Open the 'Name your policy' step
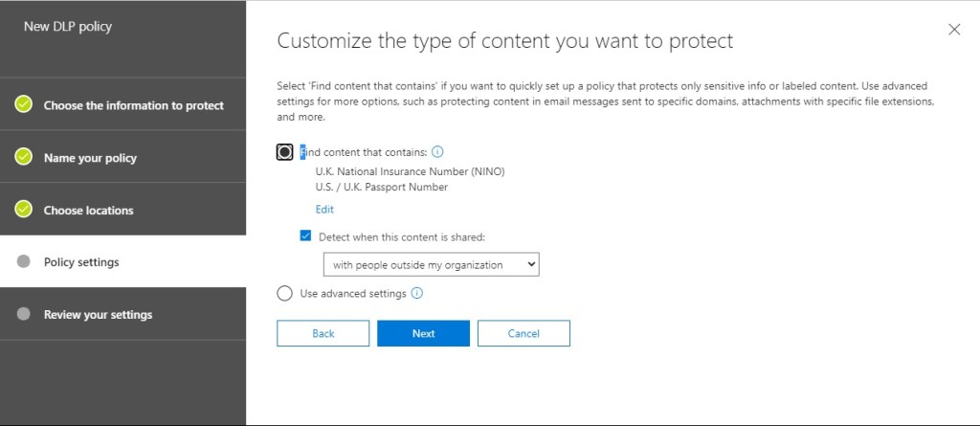The image size is (980, 426). coord(90,158)
